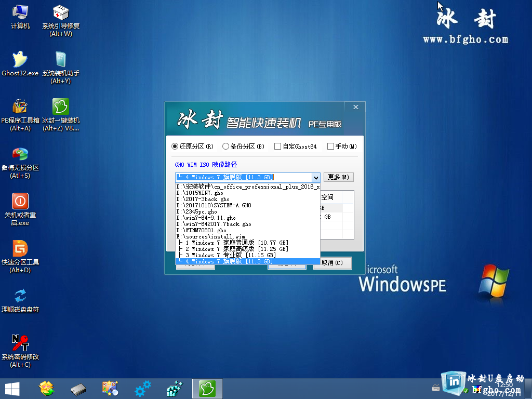Open the 计算机 desktop icon
This screenshot has width=532, height=399.
point(20,17)
